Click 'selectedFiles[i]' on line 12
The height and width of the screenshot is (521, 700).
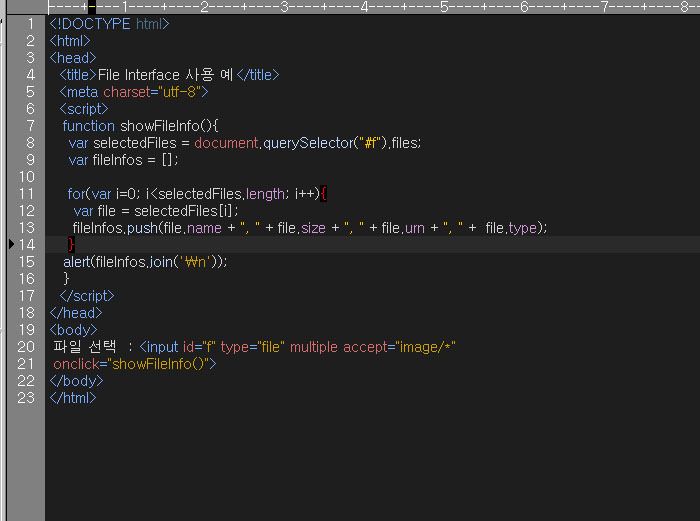tap(183, 211)
